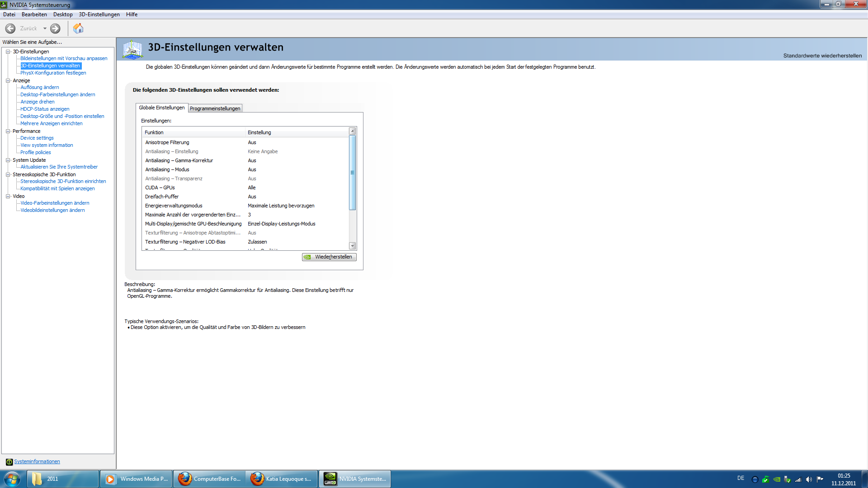Image resolution: width=868 pixels, height=488 pixels.
Task: Open the back history dropdown arrow
Action: point(45,28)
